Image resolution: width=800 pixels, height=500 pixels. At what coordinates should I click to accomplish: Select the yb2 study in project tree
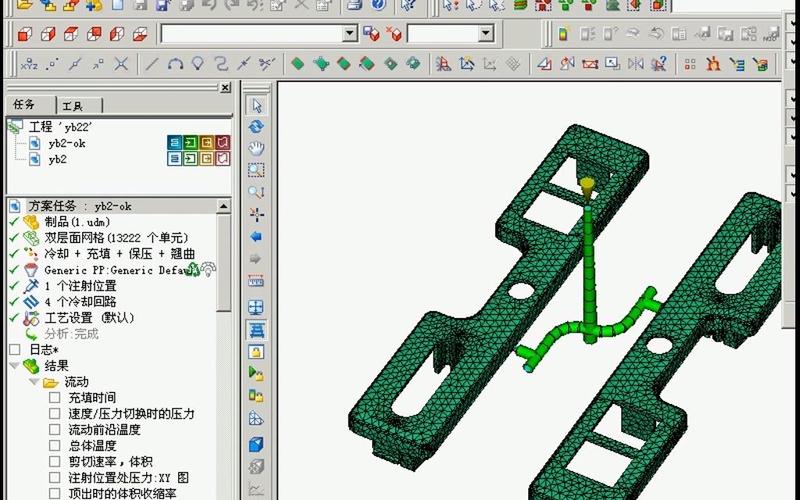57,159
